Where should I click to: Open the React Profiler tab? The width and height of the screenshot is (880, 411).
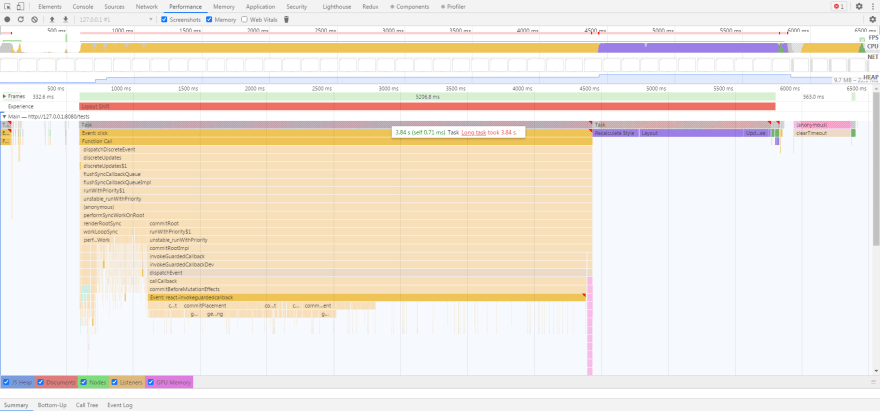point(453,7)
